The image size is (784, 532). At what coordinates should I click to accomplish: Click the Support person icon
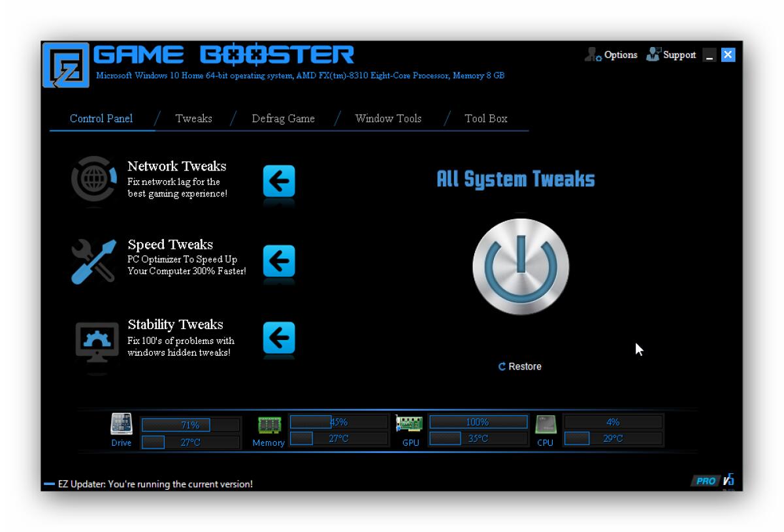tap(653, 54)
